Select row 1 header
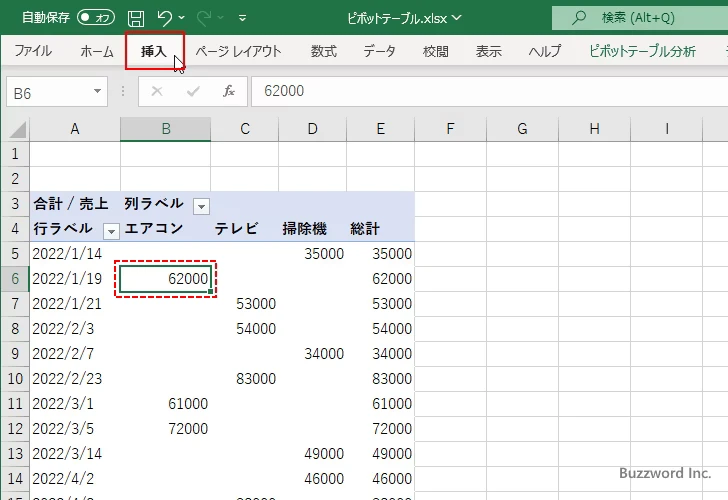728x500 pixels. click(15, 154)
